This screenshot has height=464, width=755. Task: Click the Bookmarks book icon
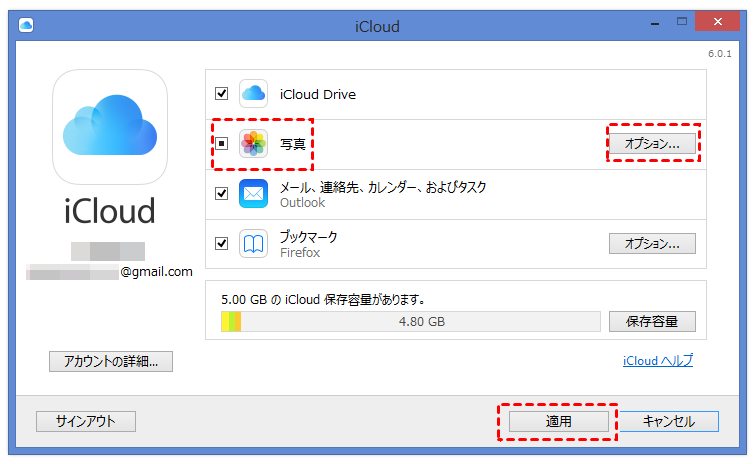253,244
